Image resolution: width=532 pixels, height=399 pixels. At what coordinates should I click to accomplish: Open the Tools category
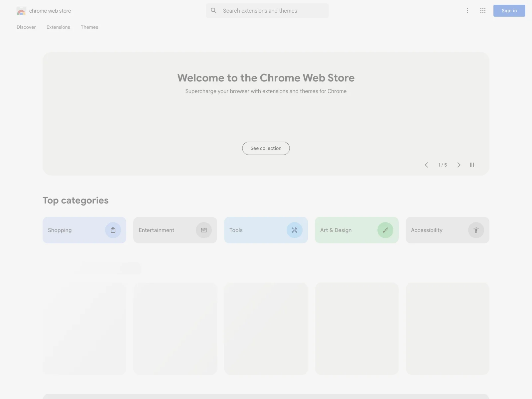[266, 230]
